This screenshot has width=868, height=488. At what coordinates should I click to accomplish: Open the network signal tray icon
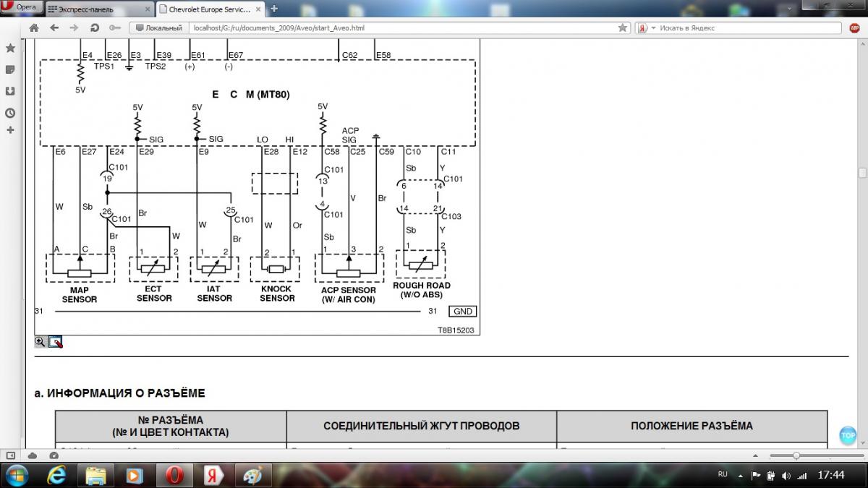pyautogui.click(x=801, y=475)
